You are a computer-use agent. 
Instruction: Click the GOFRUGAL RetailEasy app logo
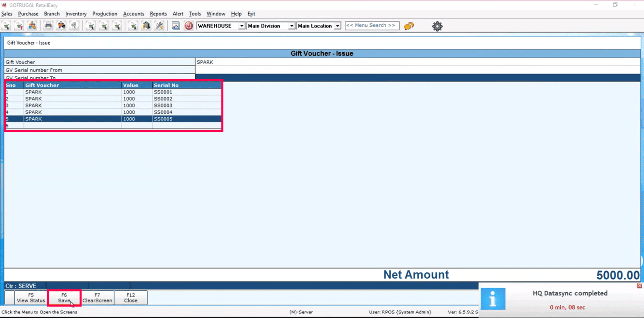4,5
